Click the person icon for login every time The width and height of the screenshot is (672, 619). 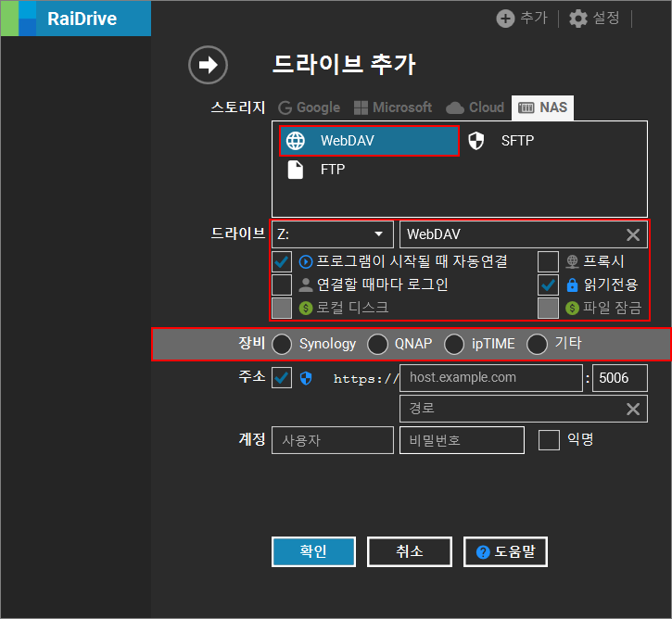tap(306, 284)
